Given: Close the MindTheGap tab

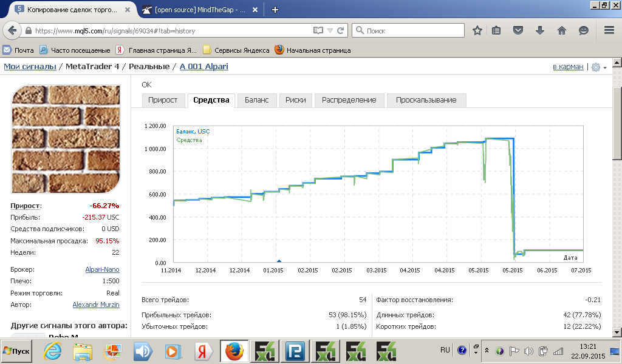Looking at the screenshot, I should (x=255, y=10).
